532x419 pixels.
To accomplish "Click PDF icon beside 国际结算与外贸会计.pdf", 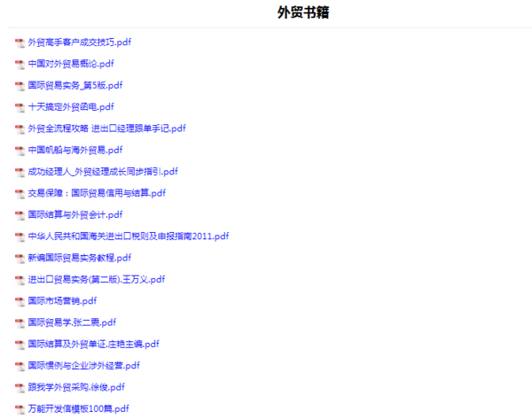I will 20,215.
